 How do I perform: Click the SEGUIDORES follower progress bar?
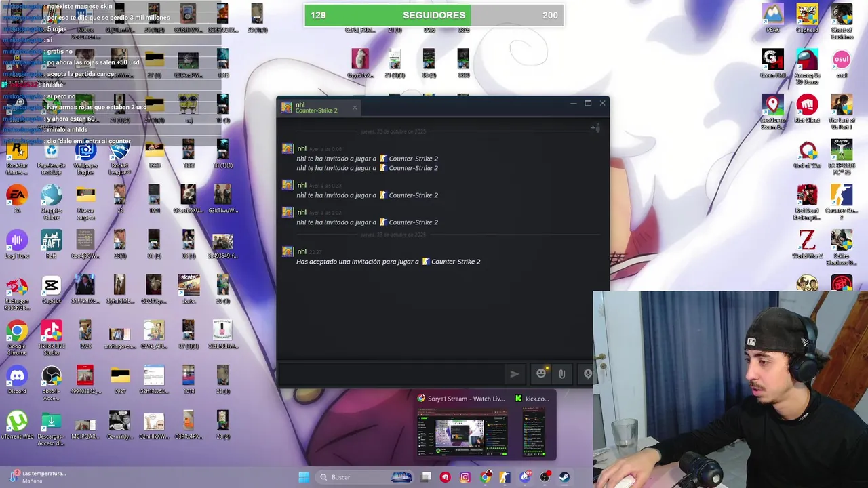click(x=434, y=15)
